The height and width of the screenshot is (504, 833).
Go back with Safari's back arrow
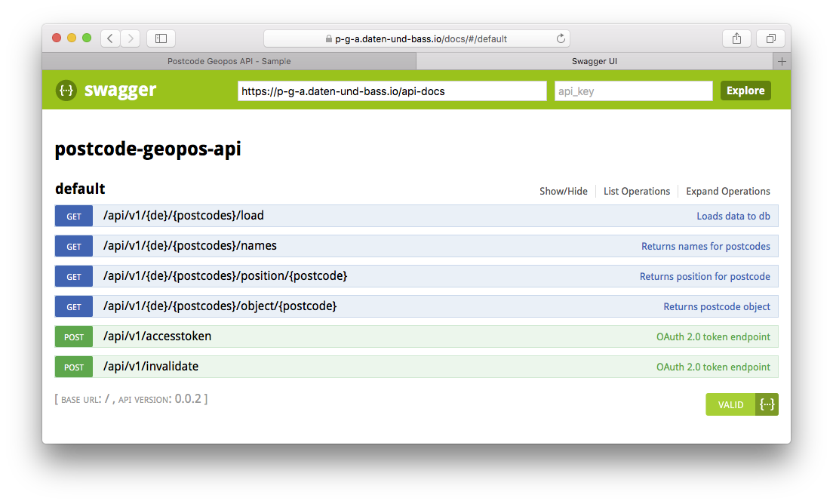(110, 38)
